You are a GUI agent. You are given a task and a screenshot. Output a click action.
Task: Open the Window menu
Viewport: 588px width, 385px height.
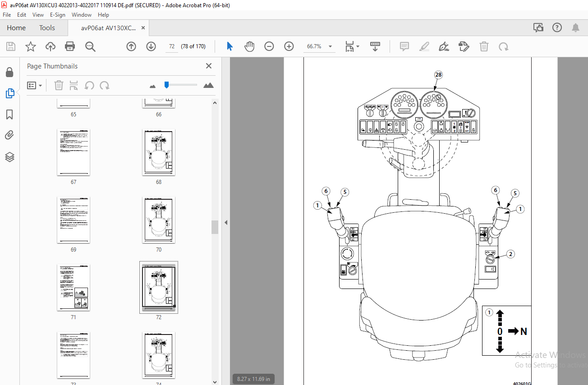(82, 15)
